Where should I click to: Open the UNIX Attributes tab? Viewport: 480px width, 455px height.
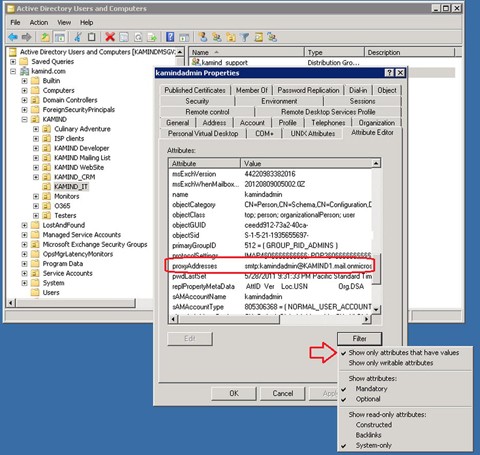313,134
